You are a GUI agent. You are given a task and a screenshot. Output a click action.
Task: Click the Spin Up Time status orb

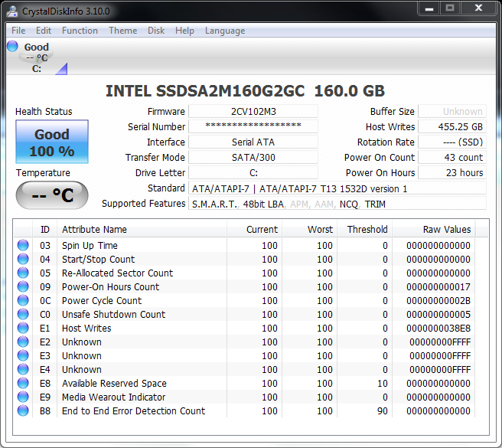[23, 245]
